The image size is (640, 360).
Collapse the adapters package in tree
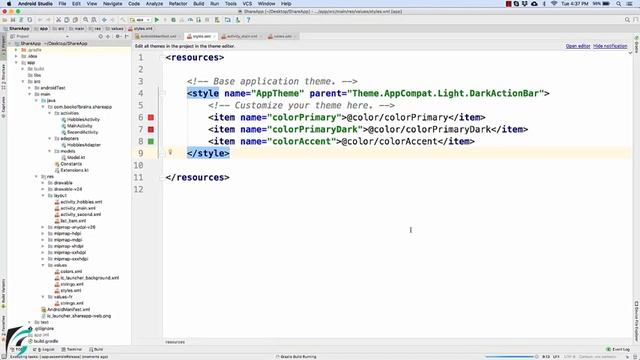50,138
